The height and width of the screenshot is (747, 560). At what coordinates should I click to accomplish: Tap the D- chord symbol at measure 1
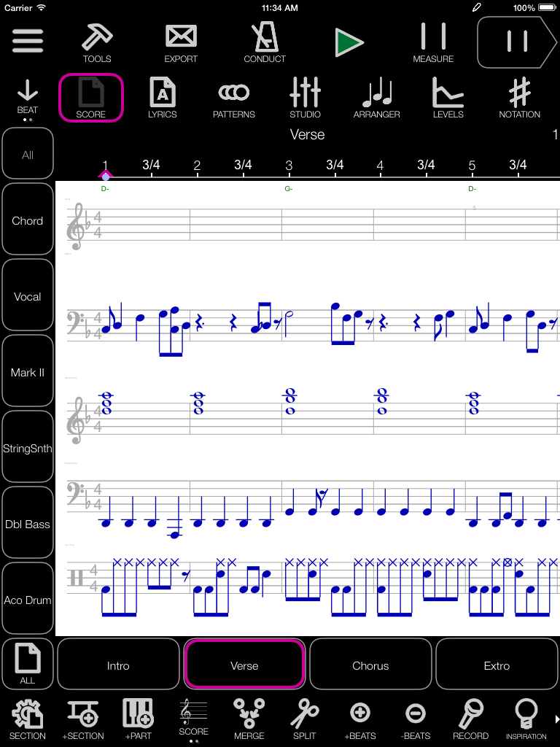click(x=105, y=189)
